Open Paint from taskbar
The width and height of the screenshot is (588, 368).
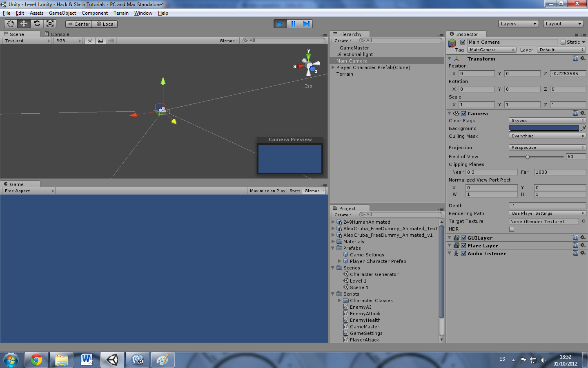pos(163,360)
